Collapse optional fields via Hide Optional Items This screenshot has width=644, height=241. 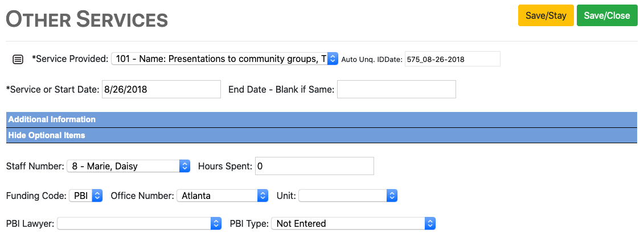[x=47, y=135]
